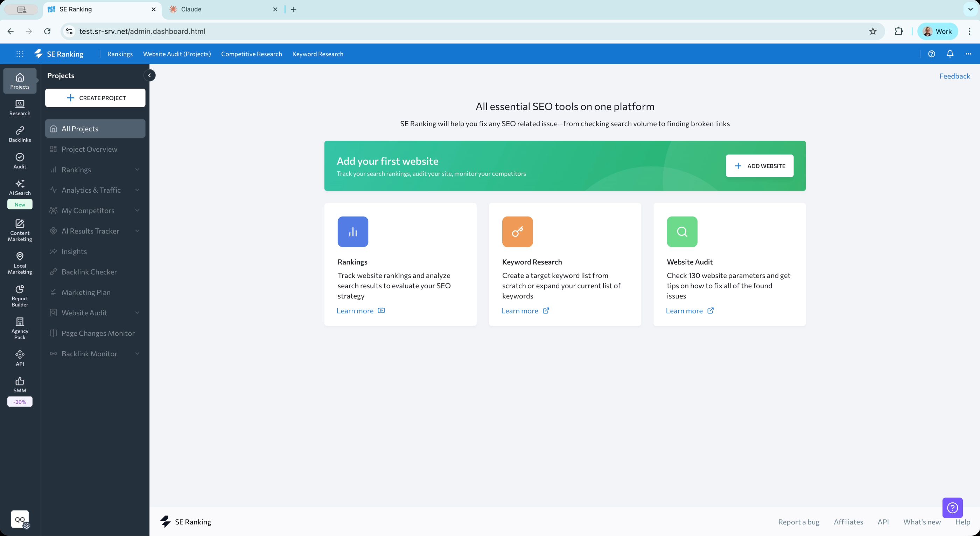
Task: Collapse the Projects side panel
Action: 149,75
